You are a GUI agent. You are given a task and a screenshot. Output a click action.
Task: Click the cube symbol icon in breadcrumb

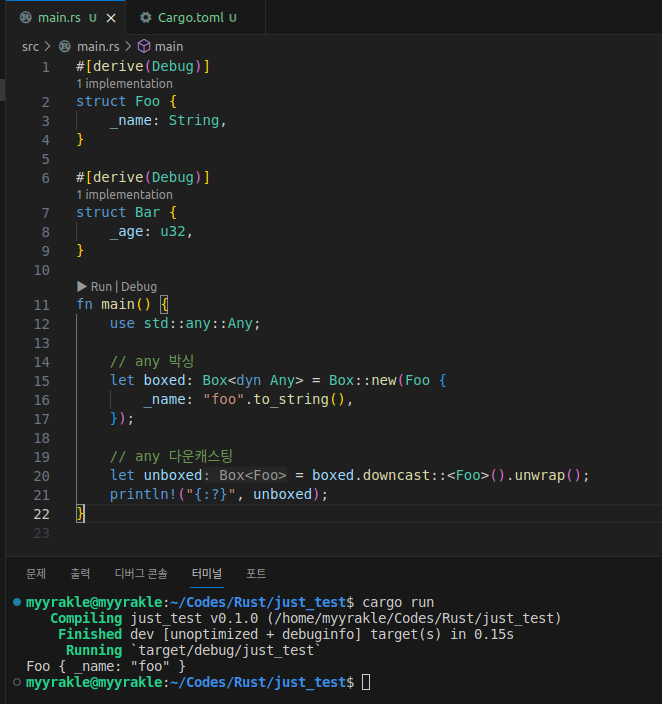coord(143,46)
